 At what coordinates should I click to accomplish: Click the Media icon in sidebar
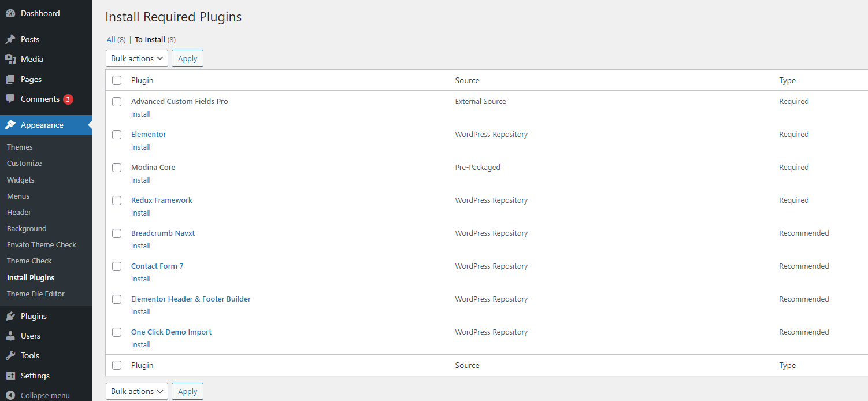10,59
